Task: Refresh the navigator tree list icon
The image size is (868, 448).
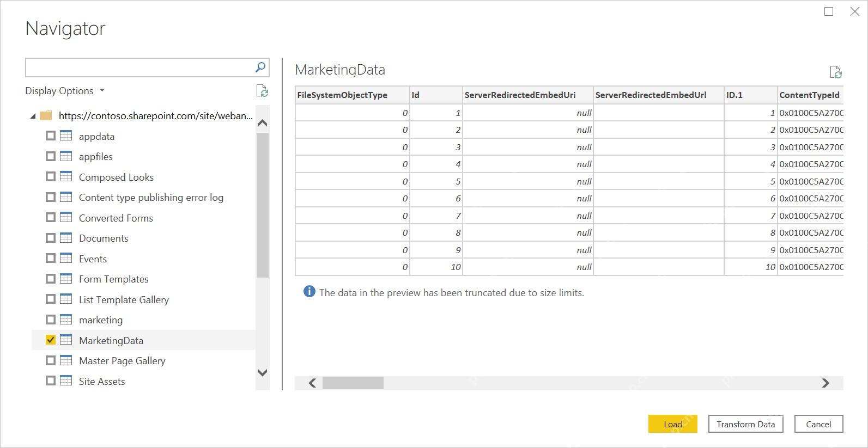Action: tap(262, 91)
